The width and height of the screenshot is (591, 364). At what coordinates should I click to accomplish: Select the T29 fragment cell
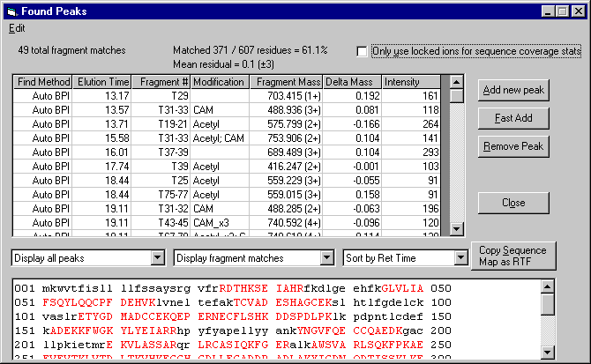[161, 96]
